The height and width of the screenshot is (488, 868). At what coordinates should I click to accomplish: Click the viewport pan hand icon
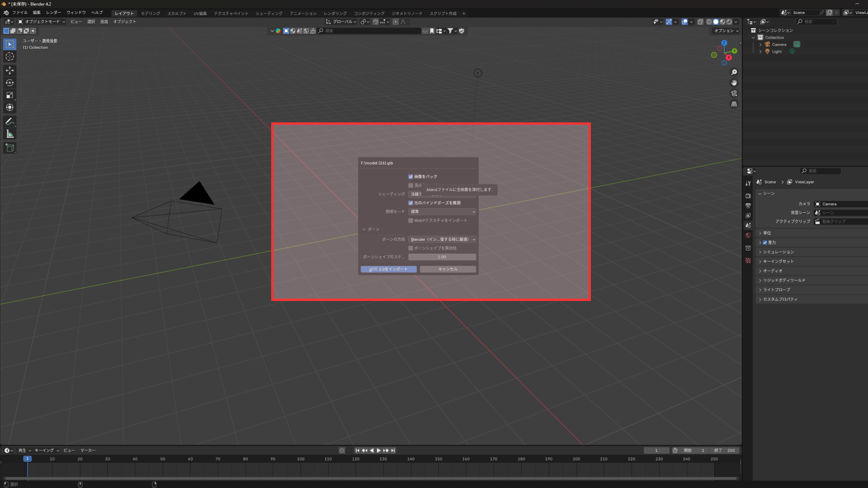coord(734,83)
